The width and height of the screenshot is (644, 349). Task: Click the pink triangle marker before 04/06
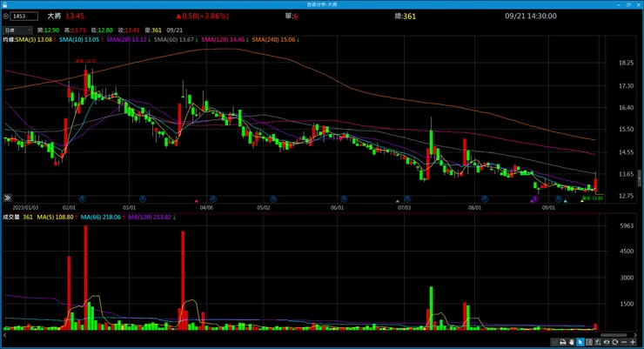[197, 201]
